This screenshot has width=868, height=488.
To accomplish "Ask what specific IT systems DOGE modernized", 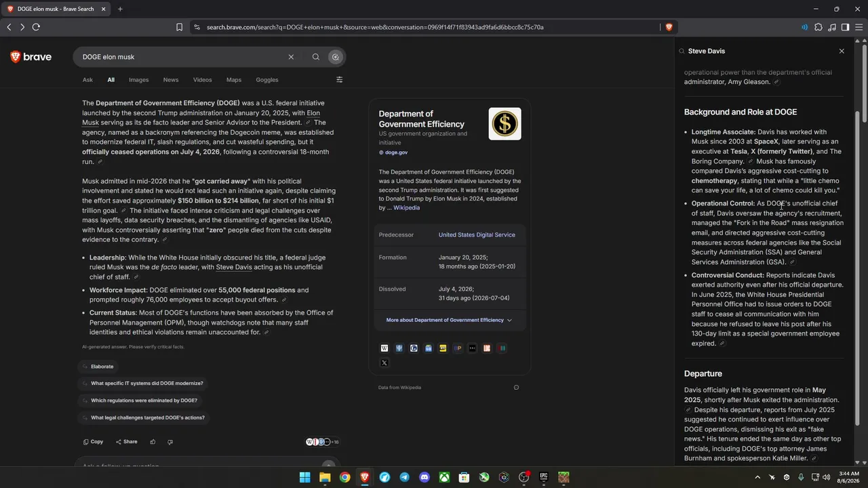I will point(142,384).
